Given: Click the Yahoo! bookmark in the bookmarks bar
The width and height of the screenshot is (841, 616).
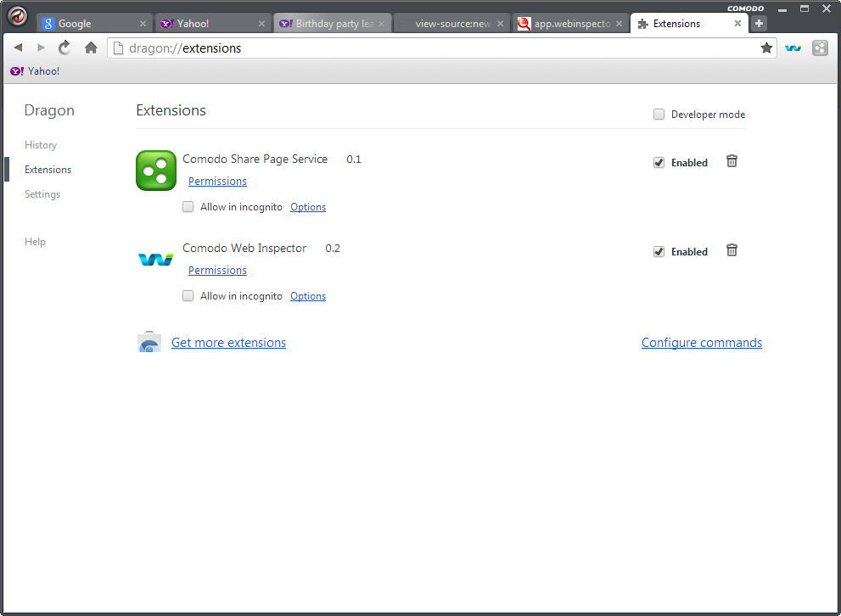Looking at the screenshot, I should tap(35, 71).
